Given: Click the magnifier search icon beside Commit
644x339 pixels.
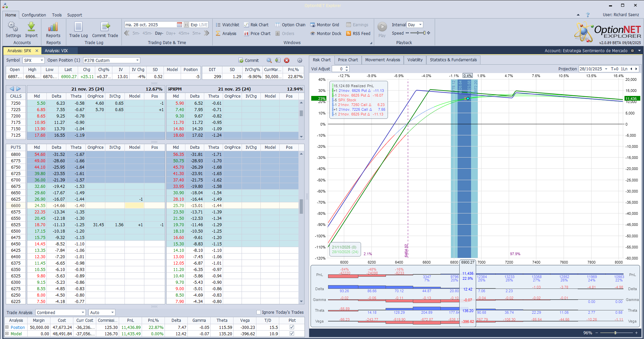Looking at the screenshot, I should coord(269,60).
